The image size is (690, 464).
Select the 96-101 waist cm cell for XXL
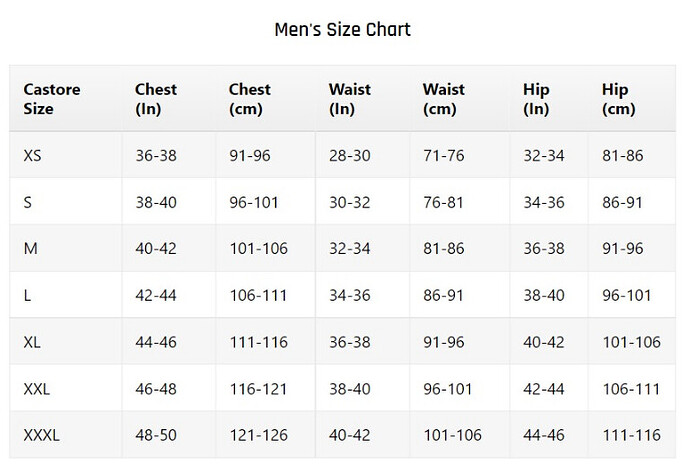(x=448, y=389)
